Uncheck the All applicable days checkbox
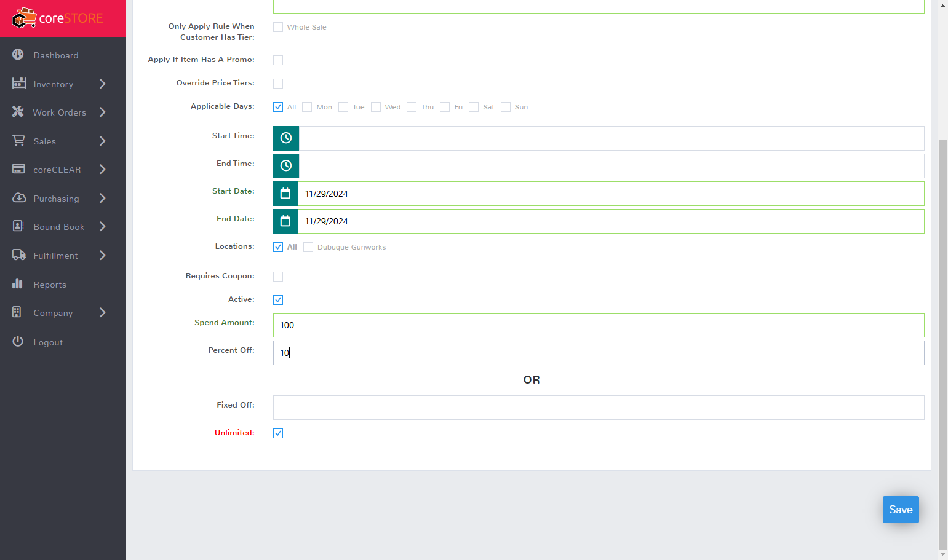Viewport: 948px width, 560px height. (278, 107)
